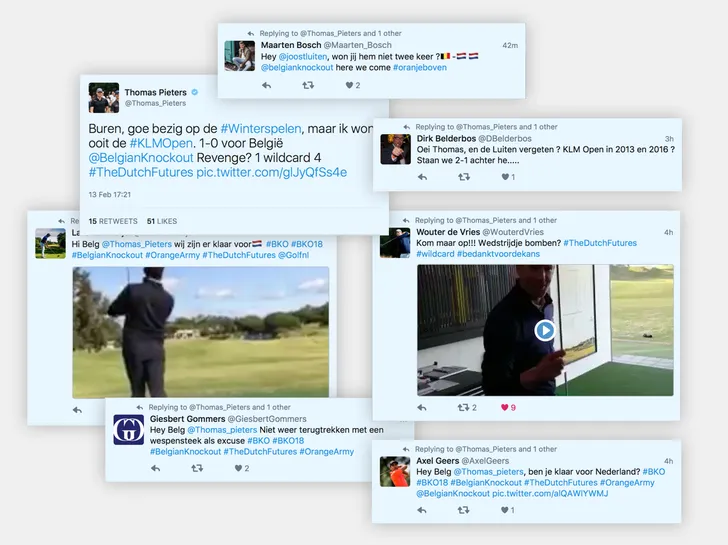Reply to Axel Geers's tweet
This screenshot has height=545, width=728.
tap(422, 510)
